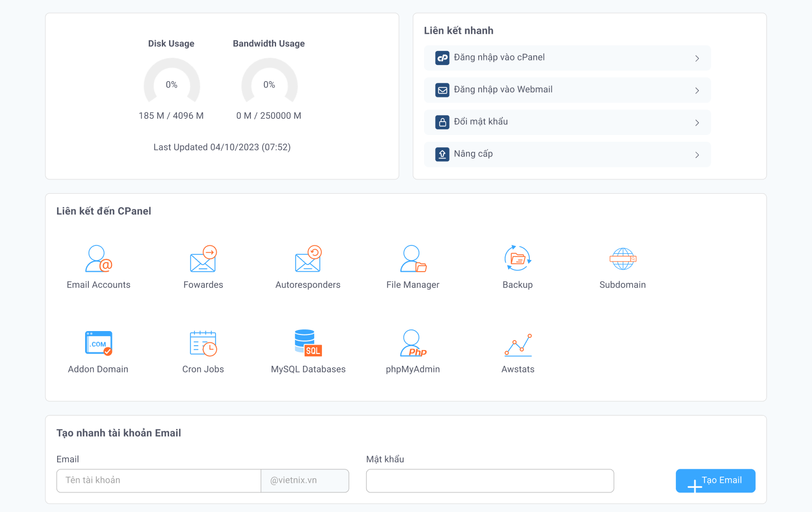Click chevron arrow beside Đổi mật khẩu
Screen dimensions: 812x512
[x=697, y=123]
